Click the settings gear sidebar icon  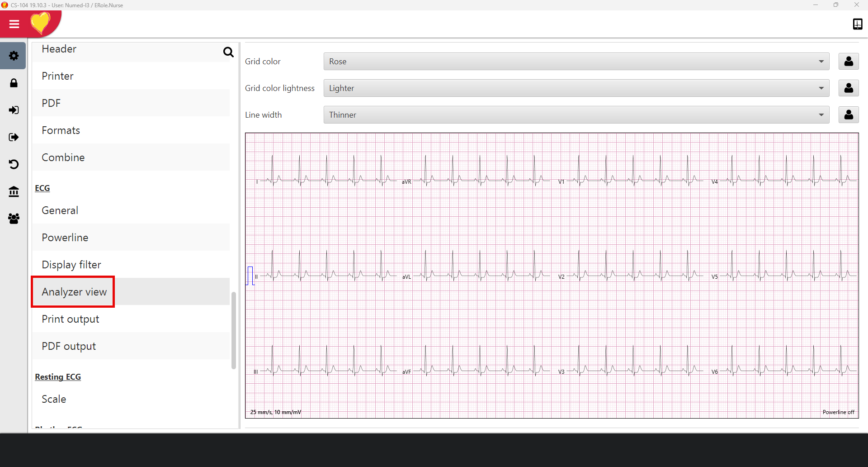point(14,56)
